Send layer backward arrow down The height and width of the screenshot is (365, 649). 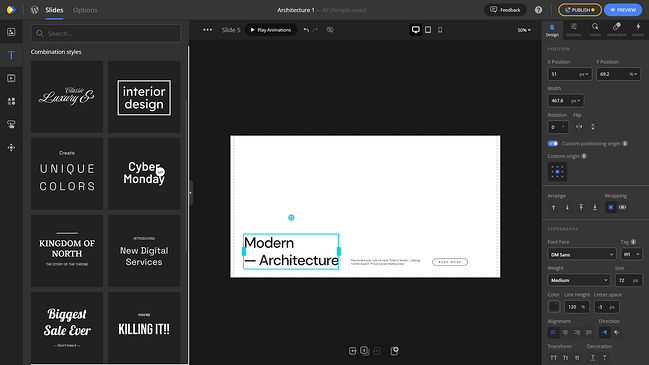tap(567, 207)
